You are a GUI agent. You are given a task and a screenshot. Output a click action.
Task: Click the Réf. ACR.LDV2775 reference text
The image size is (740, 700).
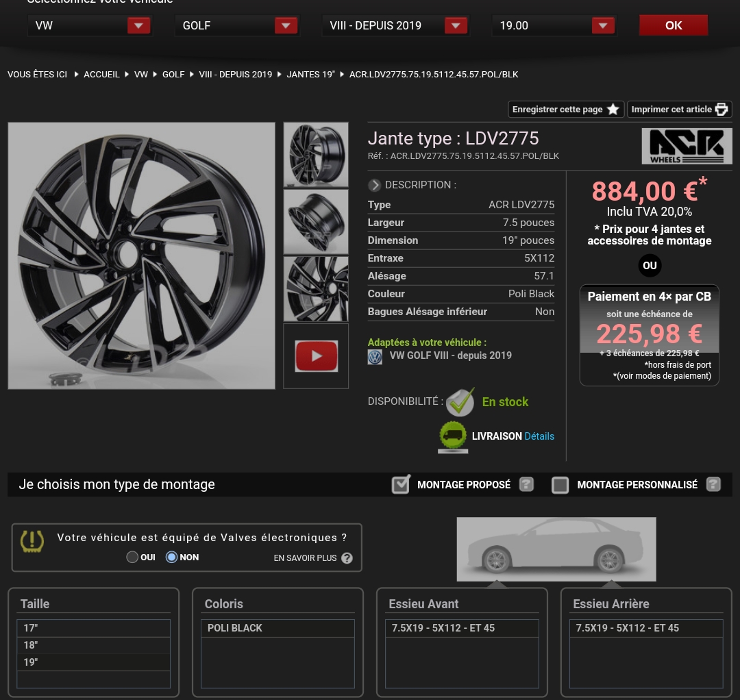(x=463, y=156)
